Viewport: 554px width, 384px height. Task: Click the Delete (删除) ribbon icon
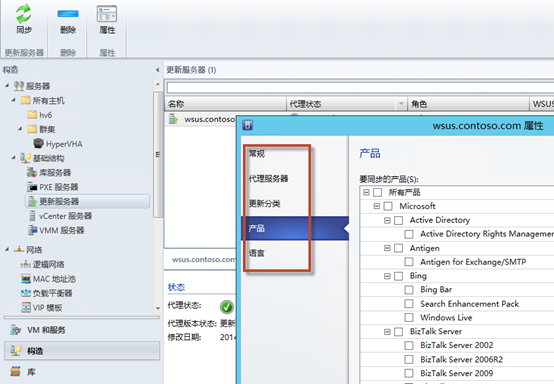(x=68, y=14)
